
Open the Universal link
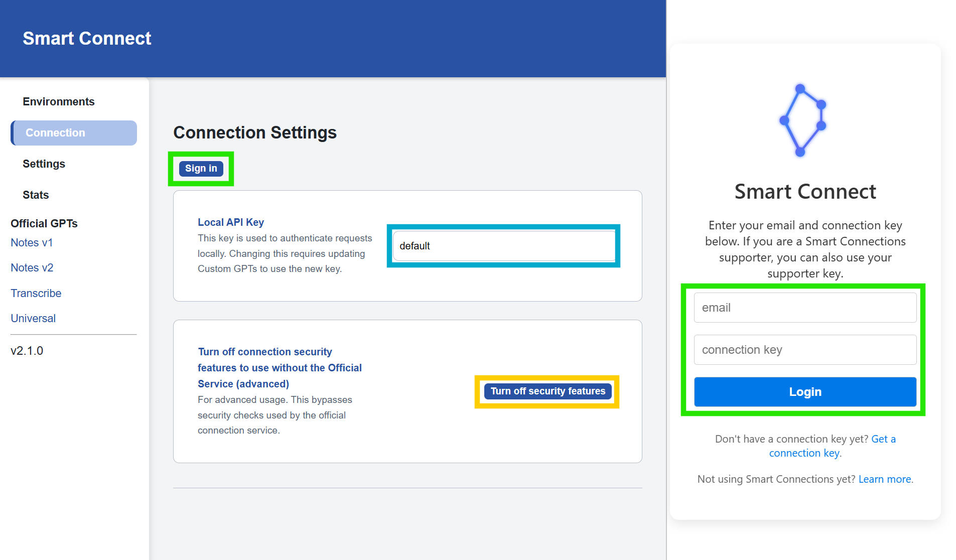[x=33, y=318]
